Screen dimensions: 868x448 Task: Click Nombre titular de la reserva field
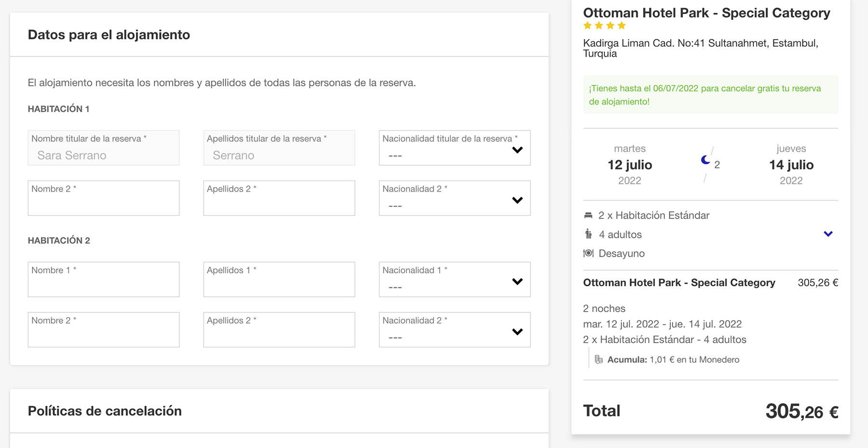pos(104,148)
